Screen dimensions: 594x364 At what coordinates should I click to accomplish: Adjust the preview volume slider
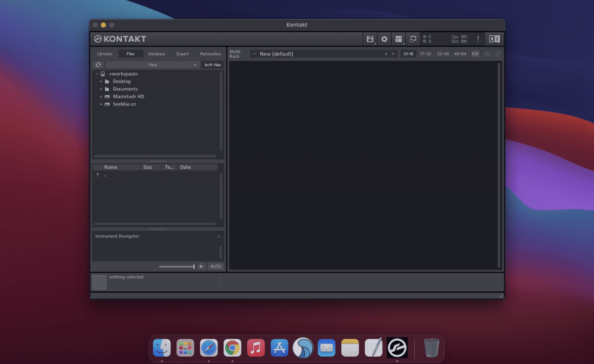[177, 266]
